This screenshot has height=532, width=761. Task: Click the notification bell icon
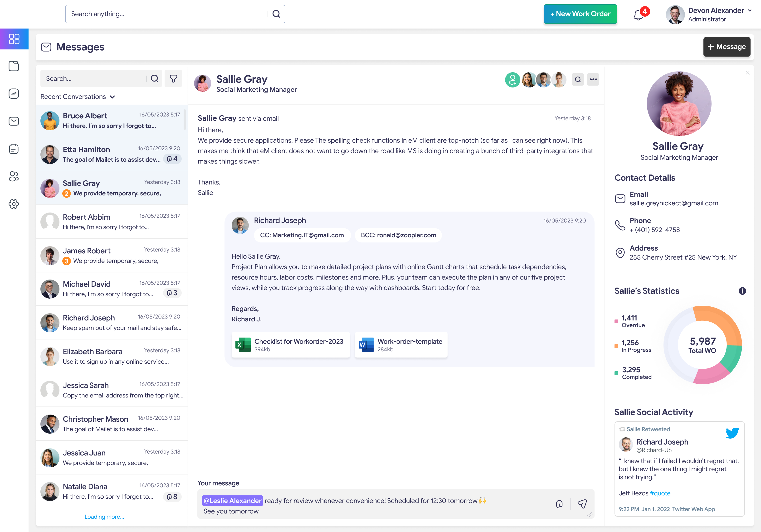pyautogui.click(x=638, y=15)
